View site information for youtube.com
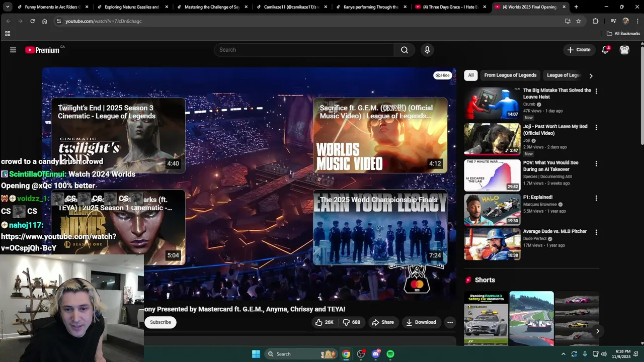This screenshot has height=362, width=644. tap(59, 21)
